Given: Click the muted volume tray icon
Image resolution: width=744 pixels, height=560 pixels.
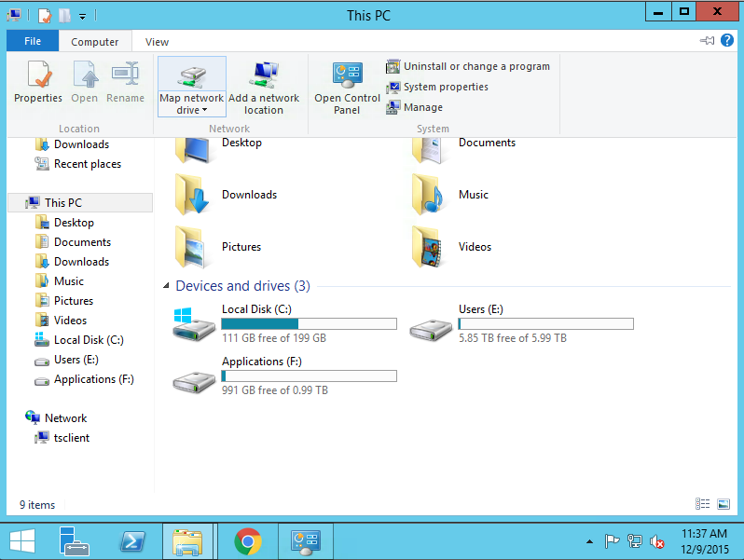Looking at the screenshot, I should coord(657,541).
